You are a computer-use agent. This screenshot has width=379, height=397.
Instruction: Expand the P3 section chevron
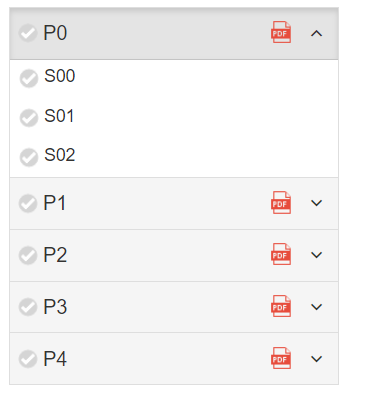316,307
